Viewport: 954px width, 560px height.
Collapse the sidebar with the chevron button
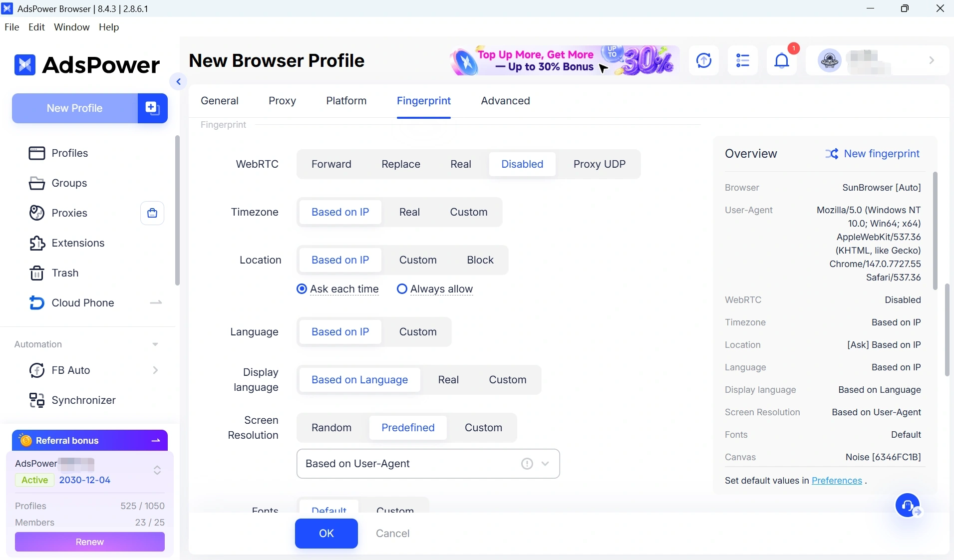point(178,81)
